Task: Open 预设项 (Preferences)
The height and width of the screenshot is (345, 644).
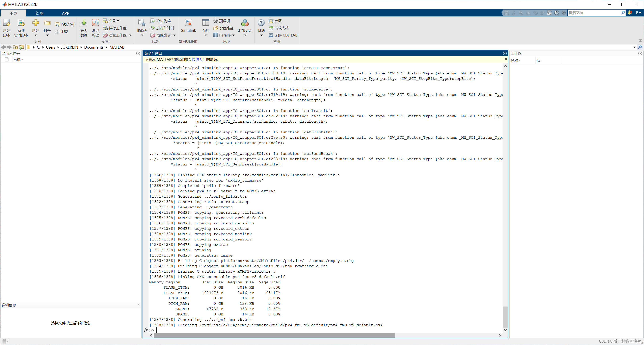Action: (222, 21)
